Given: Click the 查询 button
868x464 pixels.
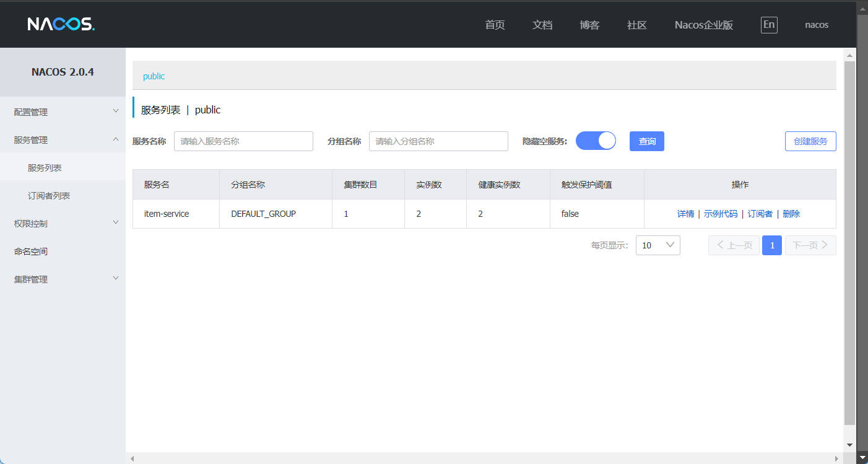Looking at the screenshot, I should click(647, 141).
